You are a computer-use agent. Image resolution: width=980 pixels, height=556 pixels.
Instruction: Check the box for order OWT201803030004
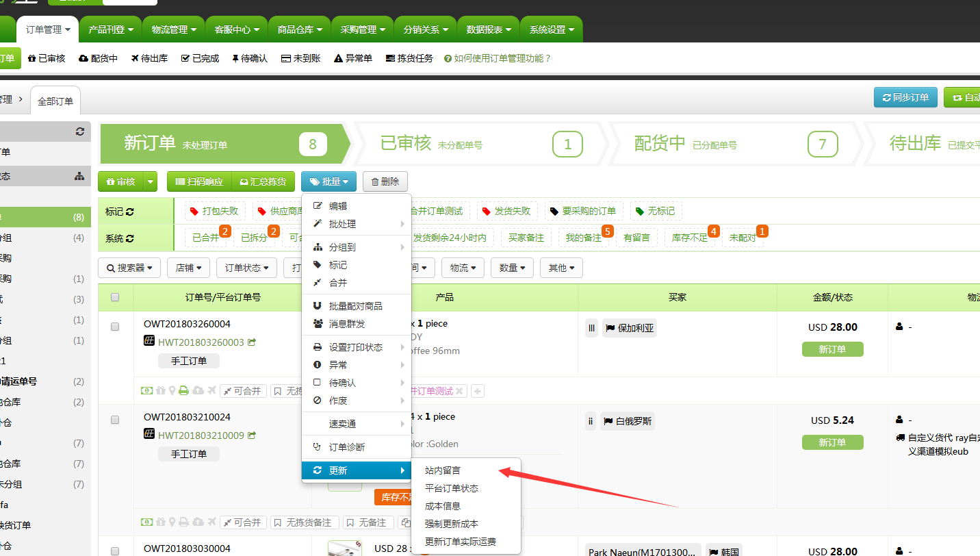coord(115,551)
